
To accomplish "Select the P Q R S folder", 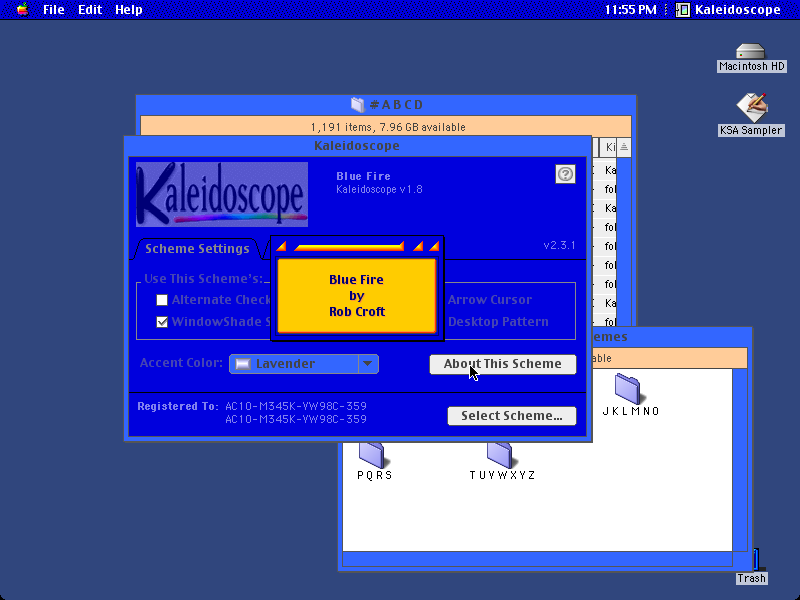I will (374, 461).
